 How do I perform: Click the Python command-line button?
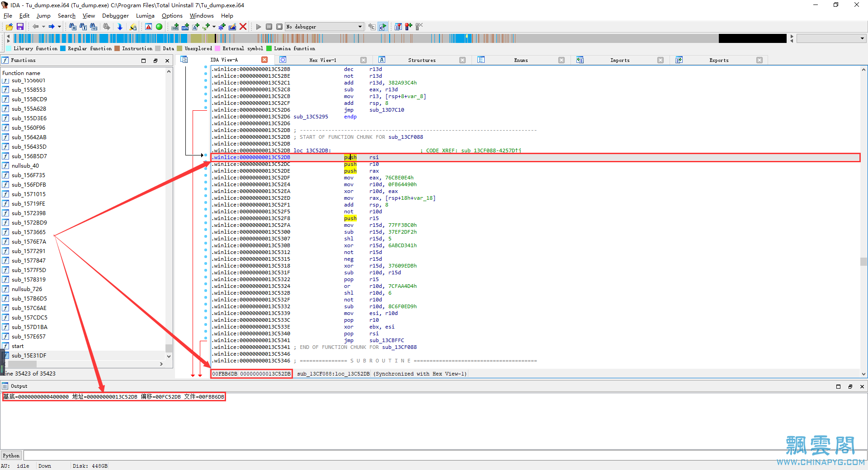[x=11, y=456]
